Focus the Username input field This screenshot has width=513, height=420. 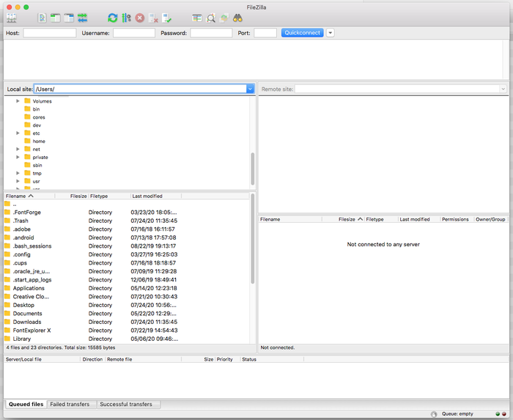[x=134, y=33]
